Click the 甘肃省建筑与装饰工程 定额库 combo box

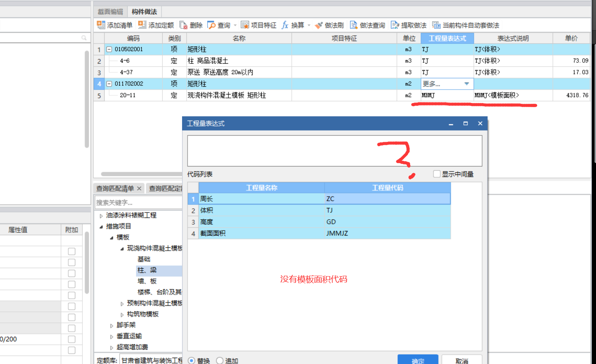151,360
